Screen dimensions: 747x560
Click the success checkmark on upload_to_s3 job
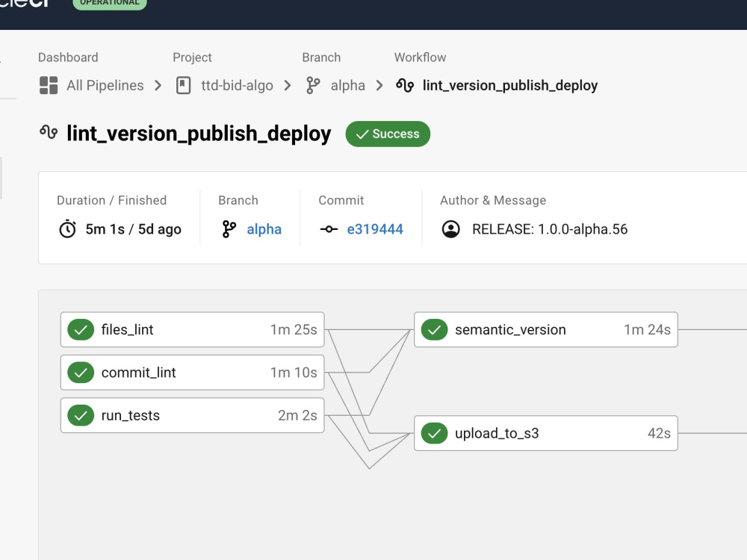pyautogui.click(x=434, y=432)
